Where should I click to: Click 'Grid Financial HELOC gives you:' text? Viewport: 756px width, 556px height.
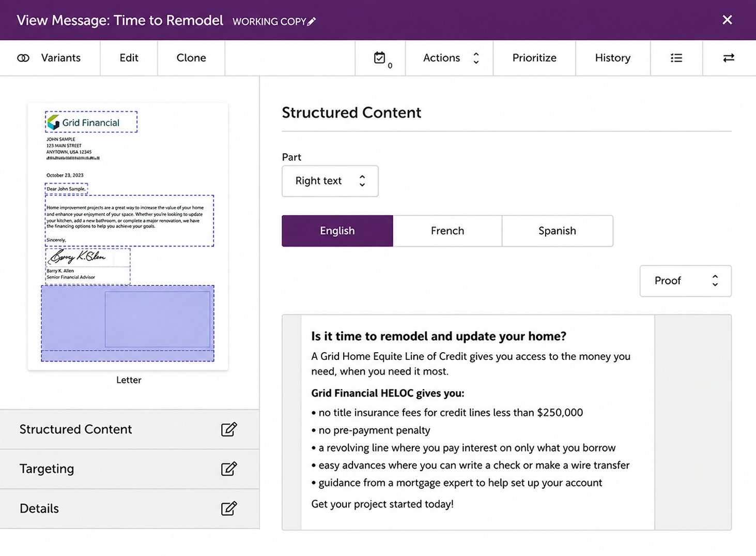[x=388, y=393]
